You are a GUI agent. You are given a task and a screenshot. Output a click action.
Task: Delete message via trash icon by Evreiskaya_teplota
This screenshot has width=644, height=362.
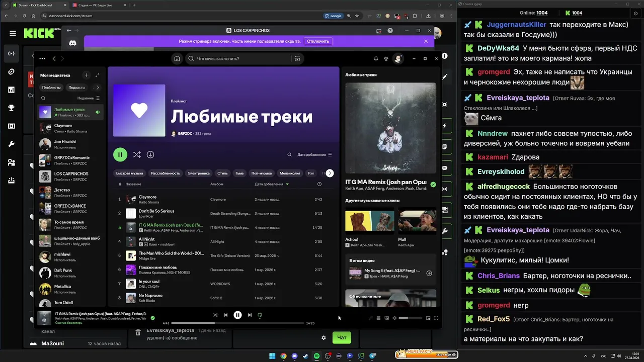click(x=138, y=333)
